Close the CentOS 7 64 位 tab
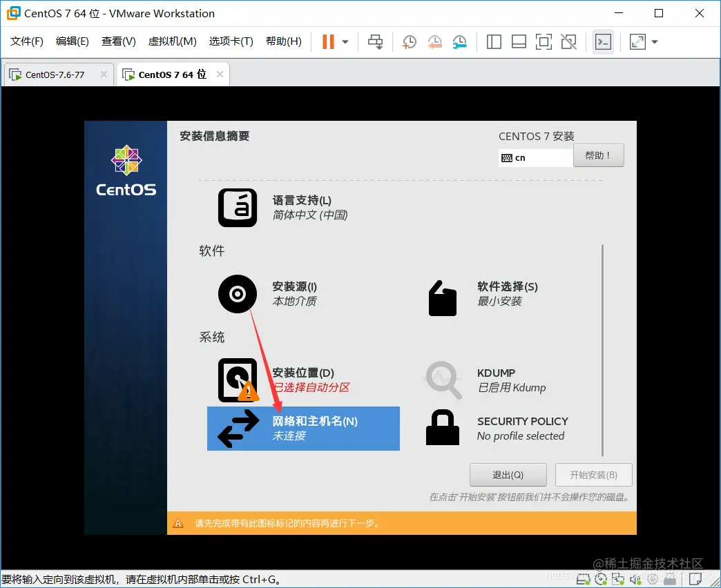This screenshot has height=588, width=721. click(x=220, y=75)
